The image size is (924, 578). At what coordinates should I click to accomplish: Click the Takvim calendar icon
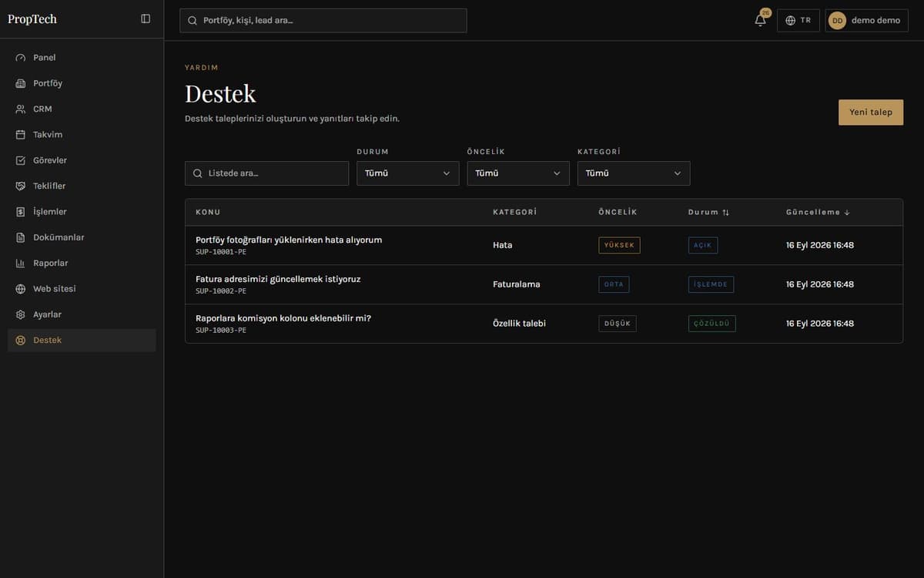pos(21,135)
